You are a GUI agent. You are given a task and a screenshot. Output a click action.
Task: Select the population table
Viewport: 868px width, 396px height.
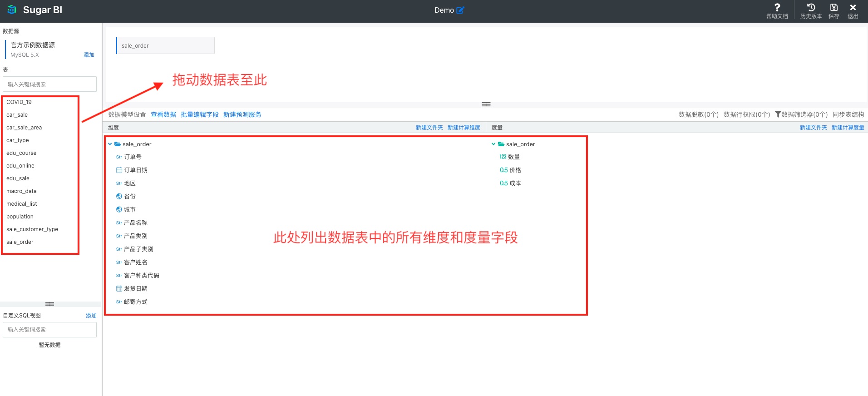(20, 217)
